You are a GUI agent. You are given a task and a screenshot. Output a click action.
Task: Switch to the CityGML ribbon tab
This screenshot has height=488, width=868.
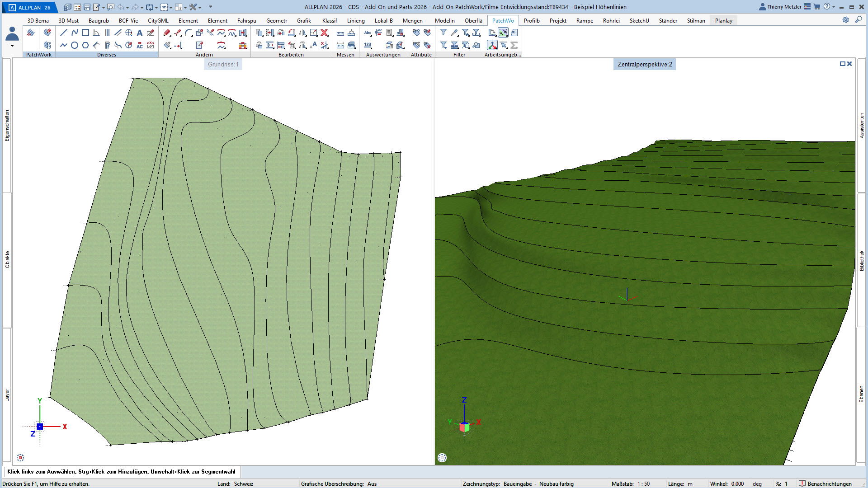coord(158,21)
